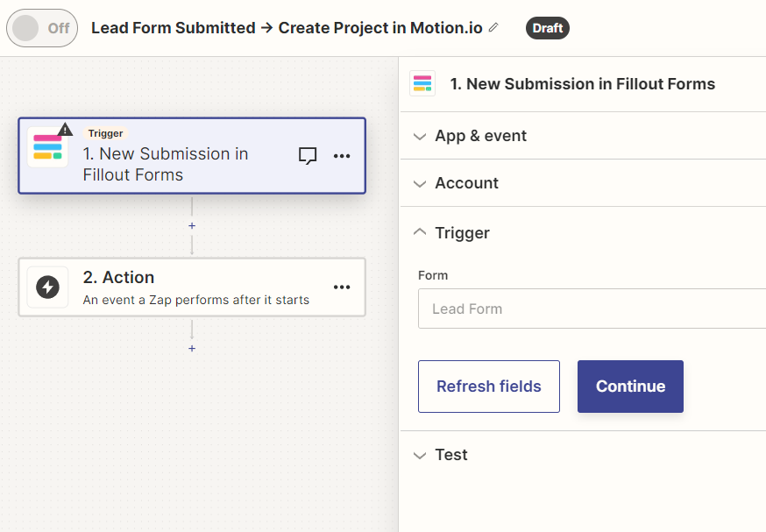Open three-dot menu on Action step
Viewport: 766px width, 532px height.
(x=342, y=287)
